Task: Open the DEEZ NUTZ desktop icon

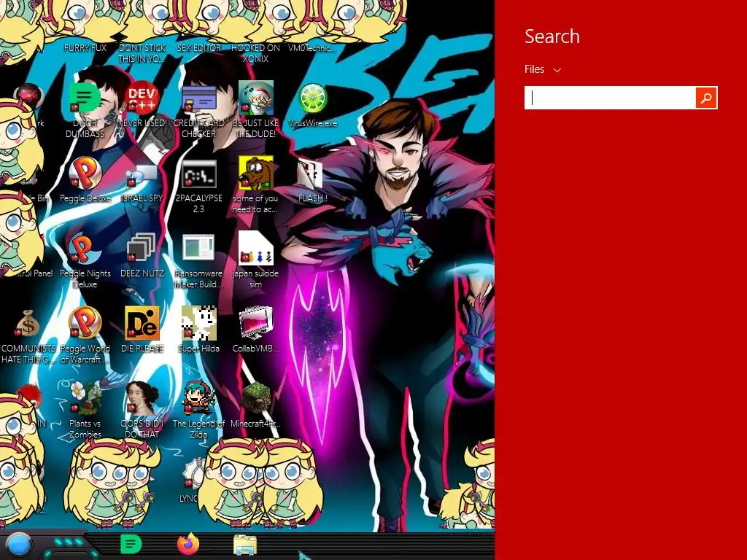Action: coord(142,248)
